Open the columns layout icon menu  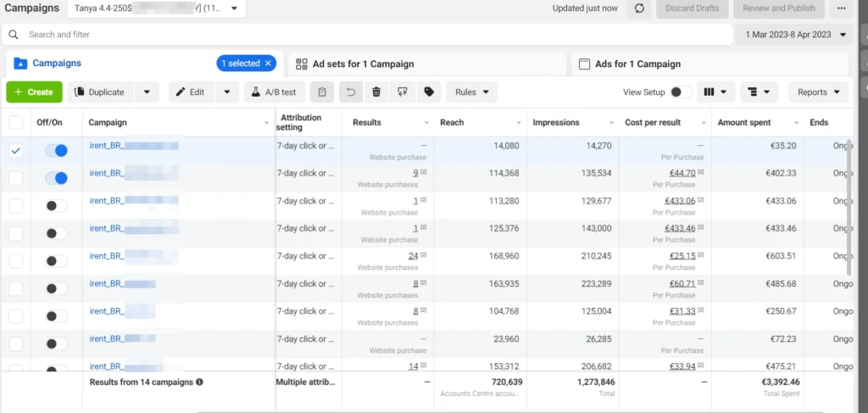715,92
